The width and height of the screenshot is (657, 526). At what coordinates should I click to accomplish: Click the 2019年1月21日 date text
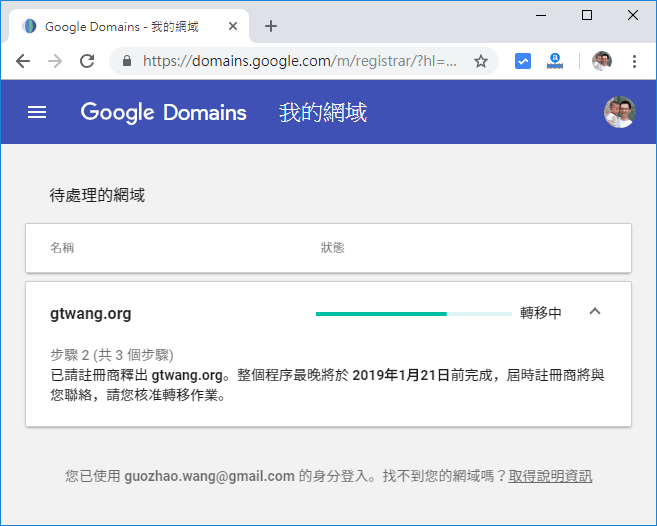(x=401, y=375)
